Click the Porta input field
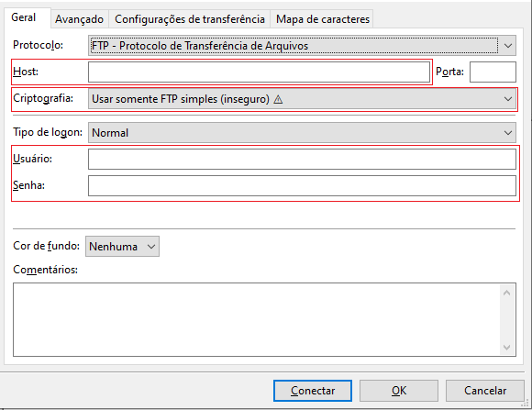532x410 pixels. pos(493,72)
